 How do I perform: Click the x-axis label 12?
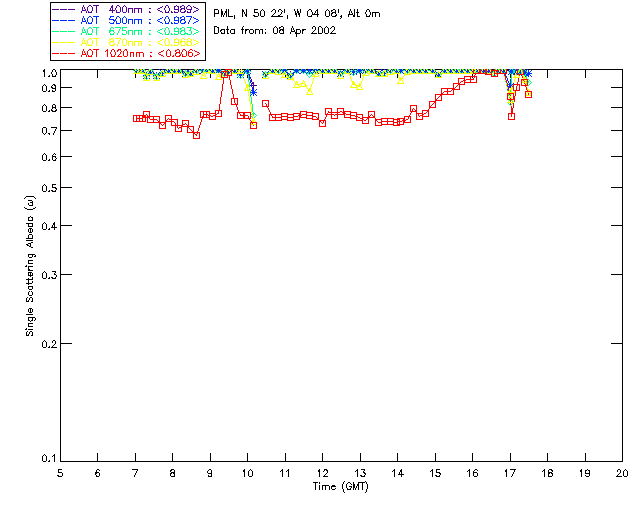tap(322, 474)
